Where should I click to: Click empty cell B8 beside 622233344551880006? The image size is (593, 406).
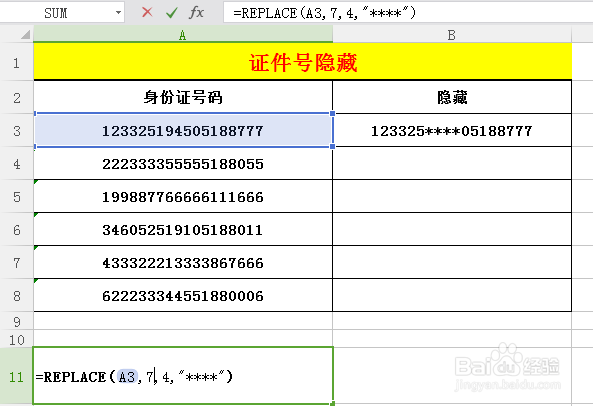click(x=452, y=295)
